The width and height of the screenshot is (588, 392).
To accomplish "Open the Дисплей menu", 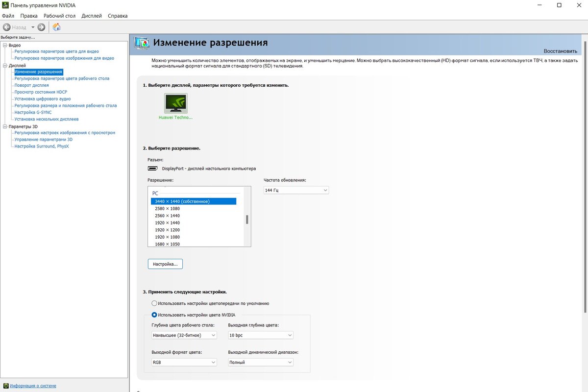I will coord(92,16).
